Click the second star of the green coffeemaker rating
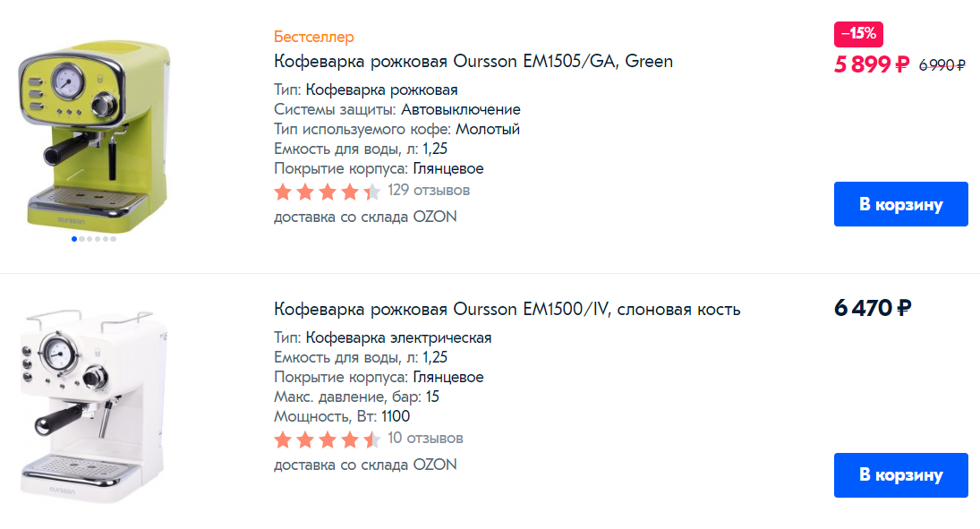Viewport: 980px width, 529px height. [306, 191]
